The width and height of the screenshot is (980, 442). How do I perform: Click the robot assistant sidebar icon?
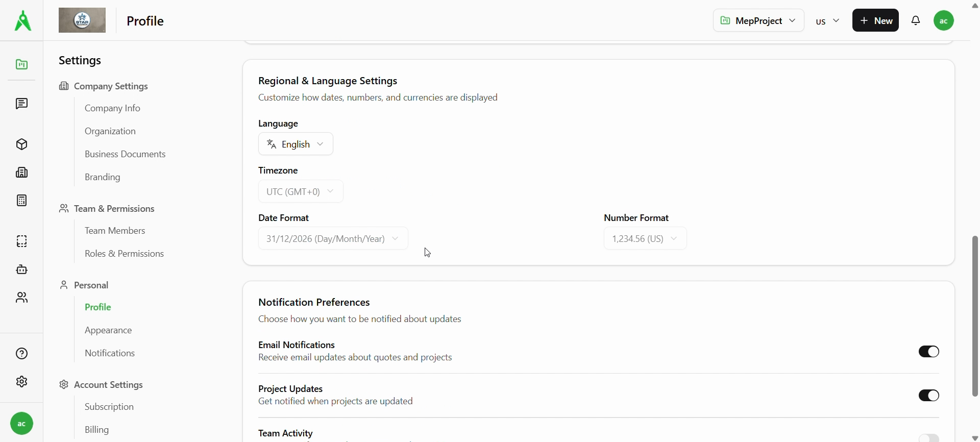(21, 269)
